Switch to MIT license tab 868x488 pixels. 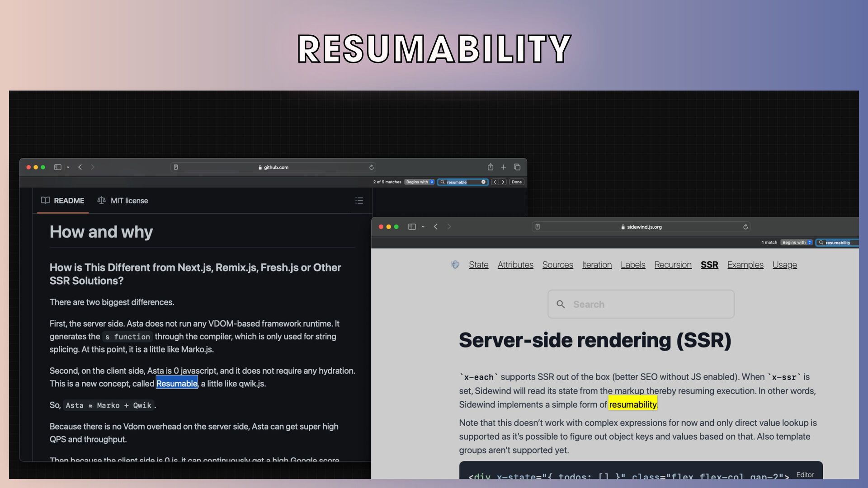click(123, 201)
